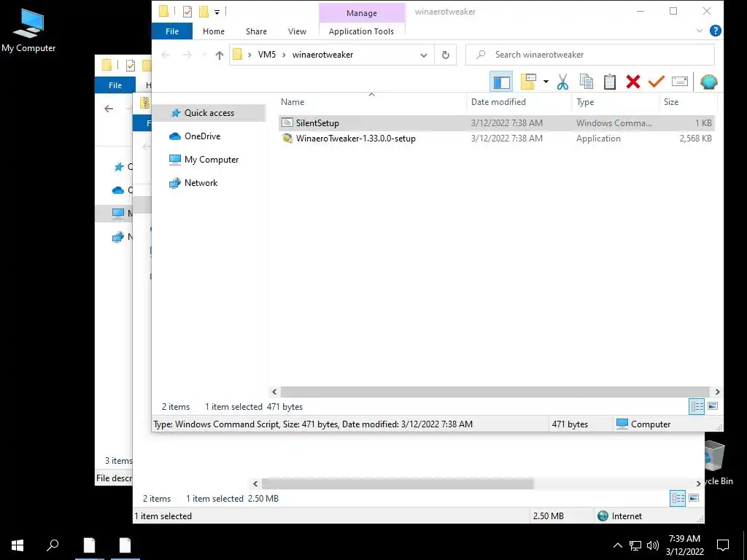747x560 pixels.
Task: Click the Search winaerotweaker field
Action: point(589,55)
